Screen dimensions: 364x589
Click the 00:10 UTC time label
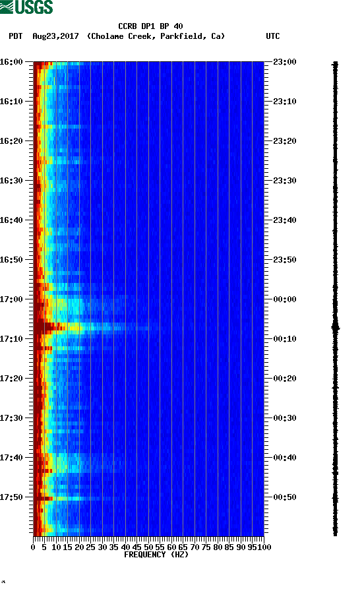[x=285, y=339]
